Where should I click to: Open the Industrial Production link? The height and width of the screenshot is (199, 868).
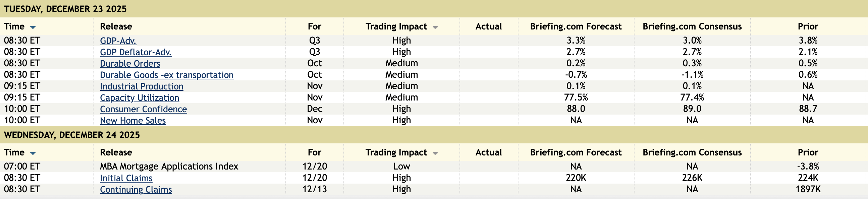142,86
